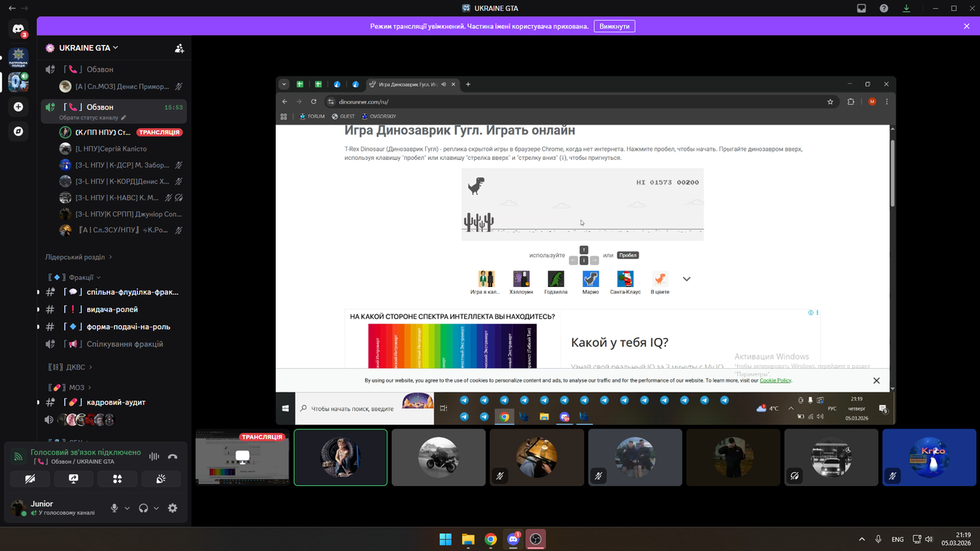Select the blue Krito participant tile
Image resolution: width=980 pixels, height=551 pixels.
tap(929, 457)
